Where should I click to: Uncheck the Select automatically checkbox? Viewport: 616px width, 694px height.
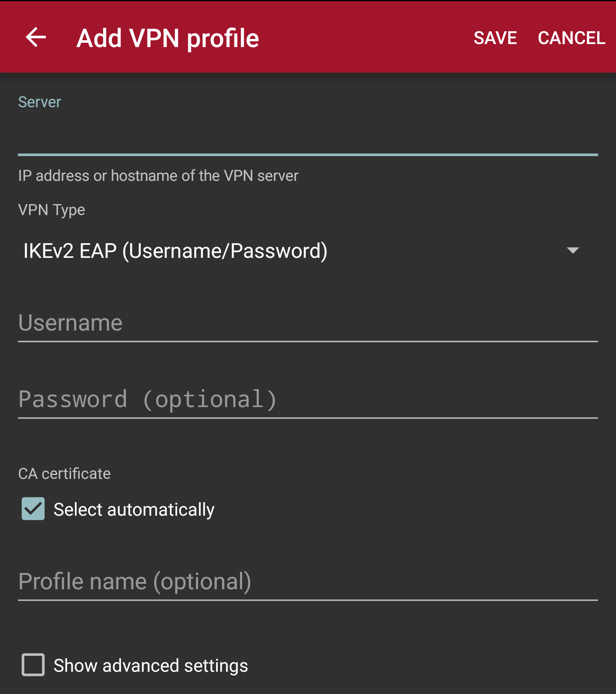33,509
